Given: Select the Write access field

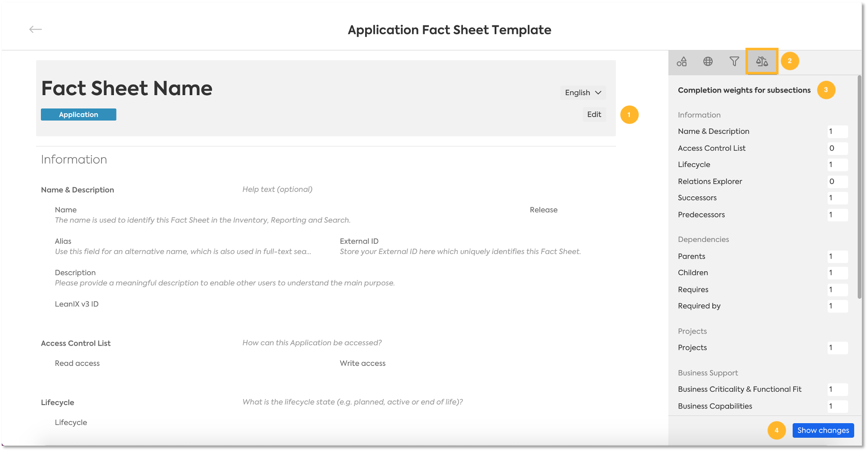Looking at the screenshot, I should tap(363, 363).
